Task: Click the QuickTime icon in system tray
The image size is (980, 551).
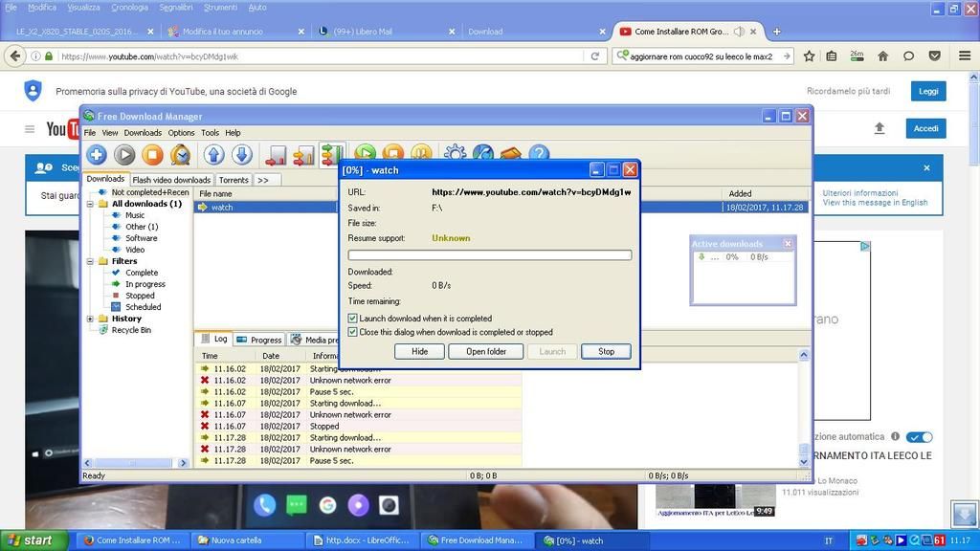Action: 914,540
